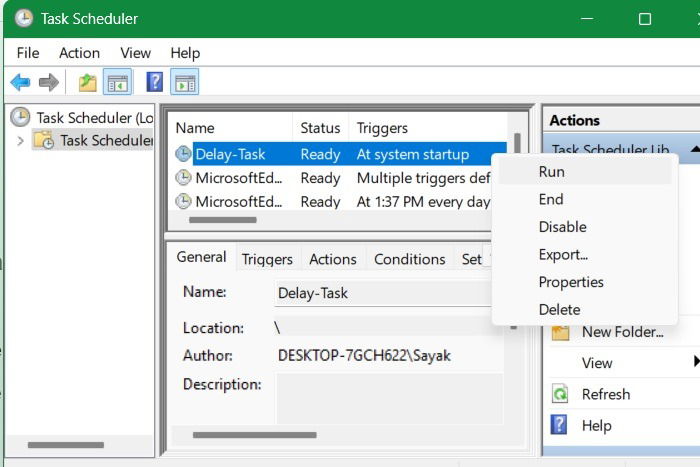
Task: Collapse the Task Scheduler Library actions section
Action: pos(693,150)
